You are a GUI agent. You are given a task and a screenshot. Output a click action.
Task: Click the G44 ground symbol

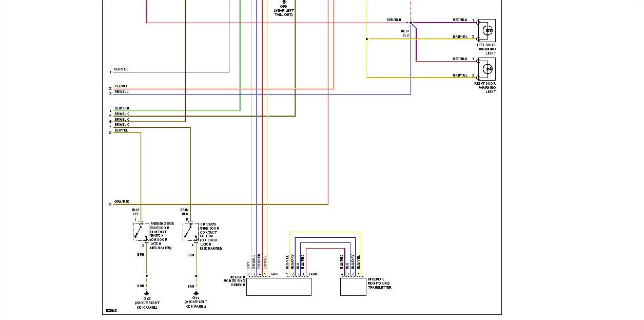(x=196, y=294)
